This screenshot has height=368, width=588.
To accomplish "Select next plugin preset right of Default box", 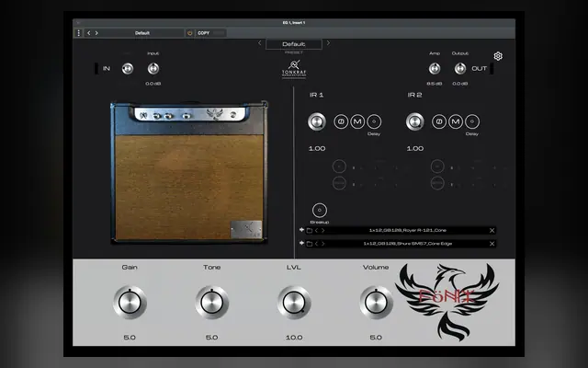I will click(x=328, y=43).
